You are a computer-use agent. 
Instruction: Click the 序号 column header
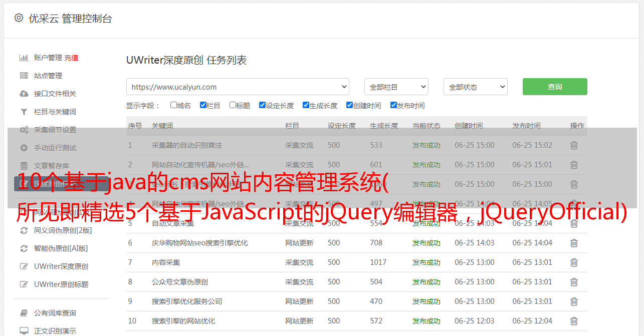[135, 126]
